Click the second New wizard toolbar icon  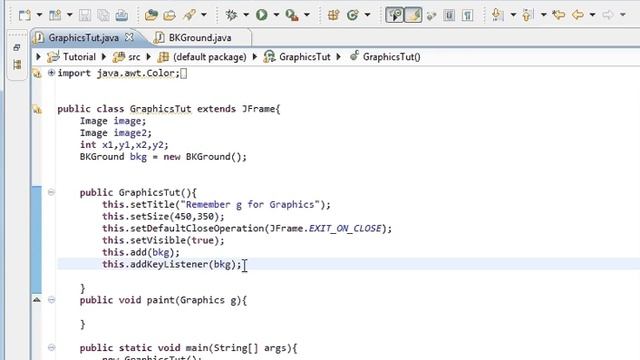click(55, 15)
